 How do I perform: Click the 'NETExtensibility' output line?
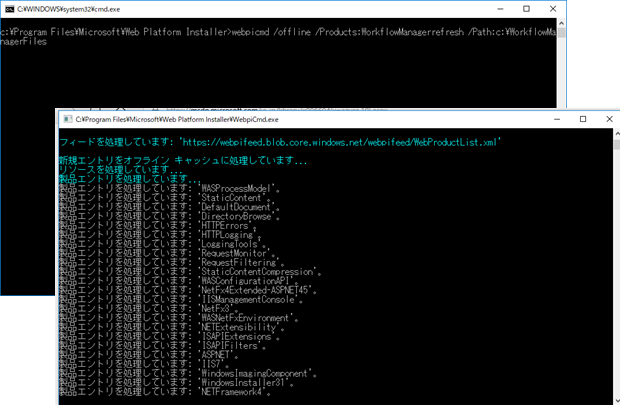(172, 327)
